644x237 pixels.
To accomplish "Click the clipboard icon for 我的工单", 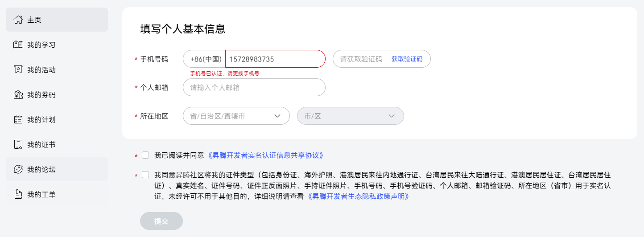I will tap(18, 194).
